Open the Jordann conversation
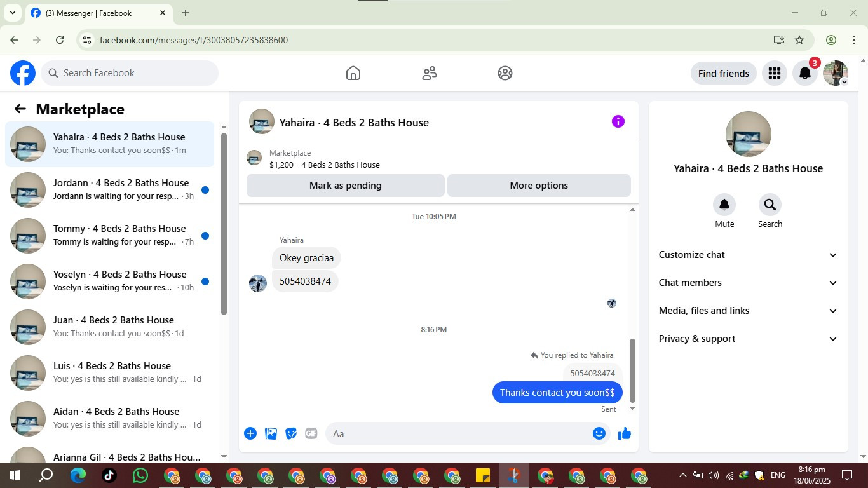 [x=110, y=190]
